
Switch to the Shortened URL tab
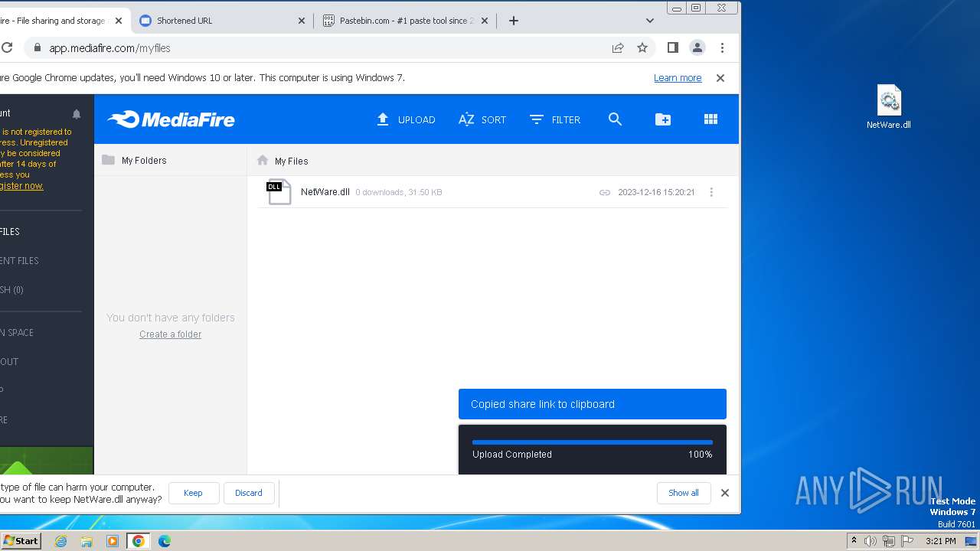coord(222,21)
